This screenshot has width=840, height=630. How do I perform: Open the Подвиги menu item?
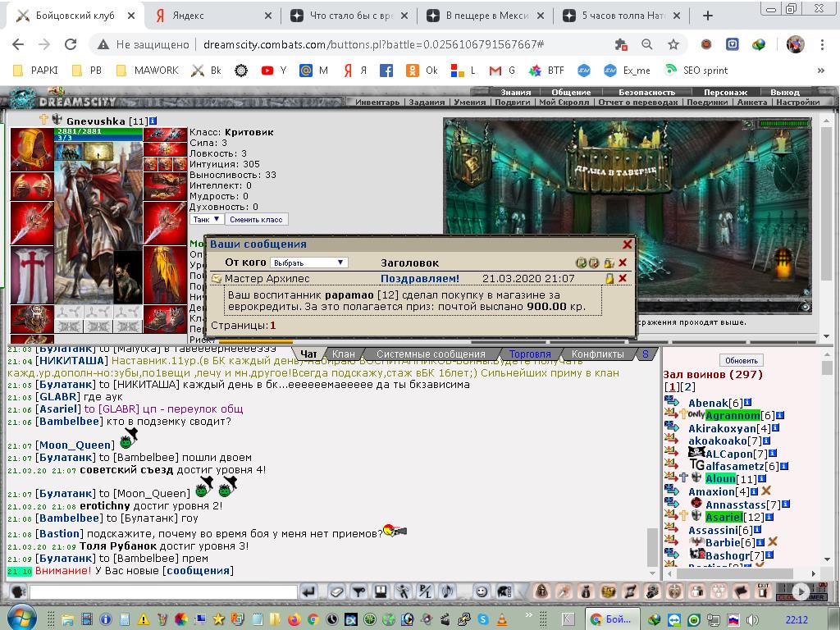click(512, 102)
